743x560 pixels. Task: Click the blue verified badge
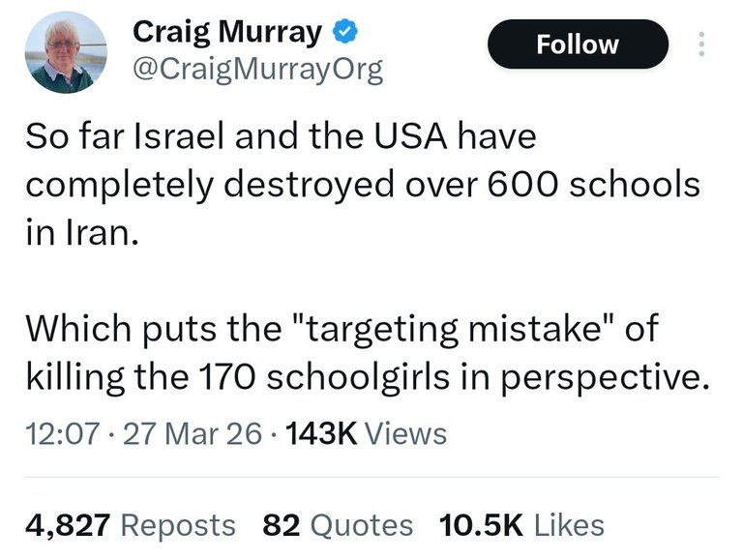point(344,33)
